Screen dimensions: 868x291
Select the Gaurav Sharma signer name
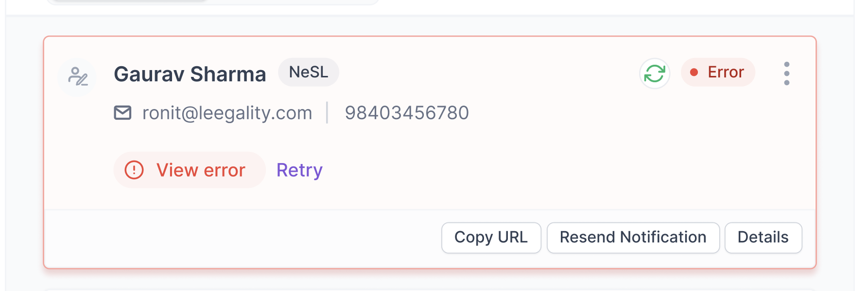[x=190, y=74]
